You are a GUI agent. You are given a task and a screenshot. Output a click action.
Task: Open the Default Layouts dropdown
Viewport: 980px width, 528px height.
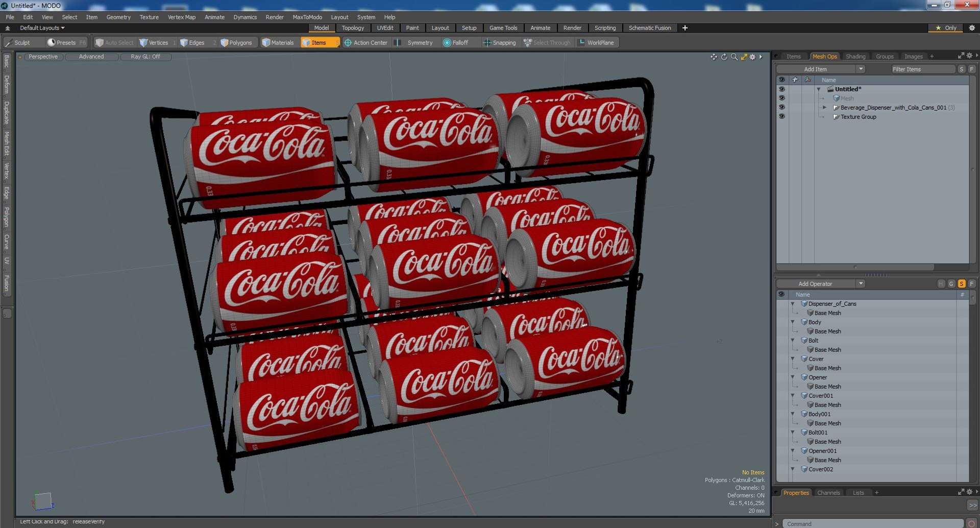point(42,28)
